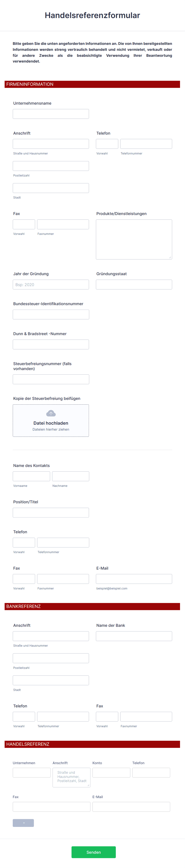Click the Position/Titel input field
The width and height of the screenshot is (185, 868).
pos(51,512)
